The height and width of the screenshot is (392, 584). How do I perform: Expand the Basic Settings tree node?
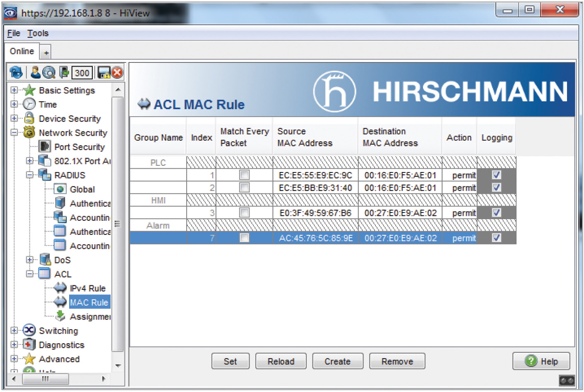14,90
